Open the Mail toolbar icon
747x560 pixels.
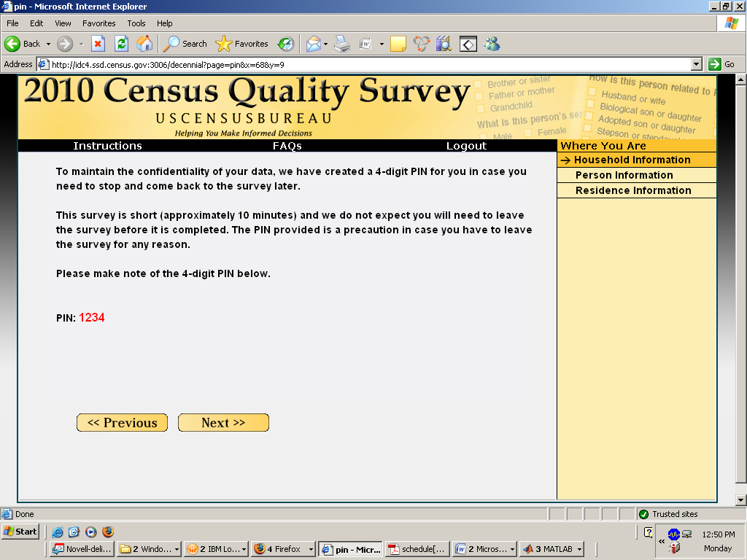[x=313, y=44]
